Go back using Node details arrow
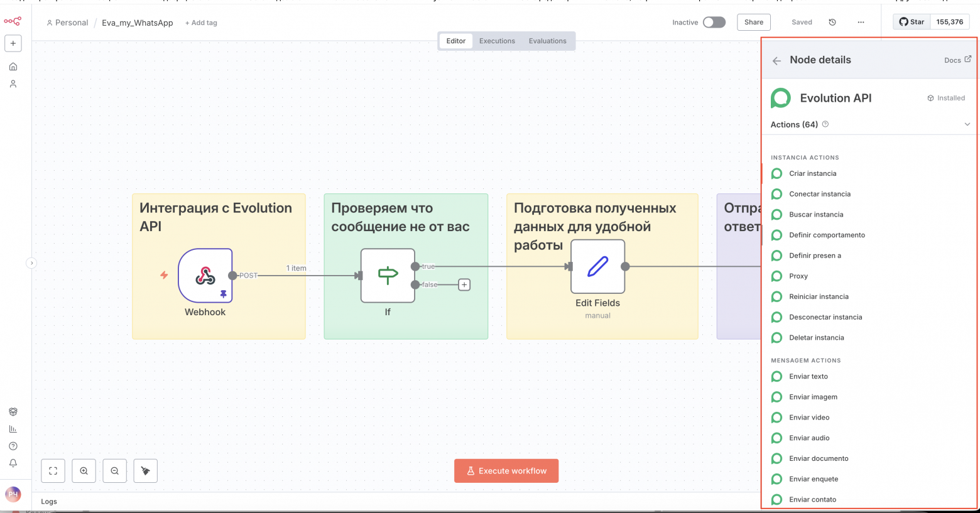The image size is (980, 513). [x=777, y=61]
